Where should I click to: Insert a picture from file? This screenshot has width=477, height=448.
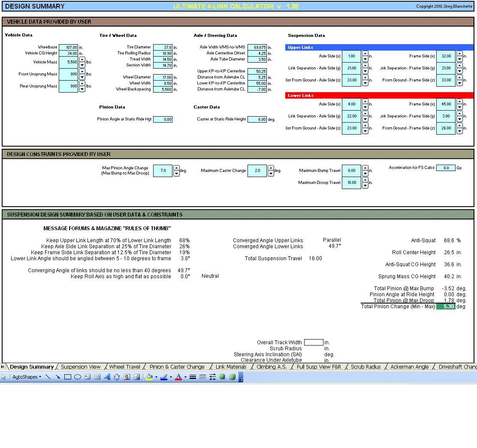(x=137, y=377)
